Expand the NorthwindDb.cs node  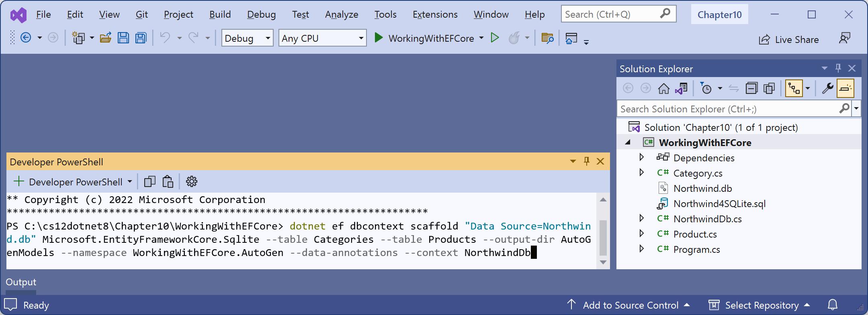(x=641, y=218)
